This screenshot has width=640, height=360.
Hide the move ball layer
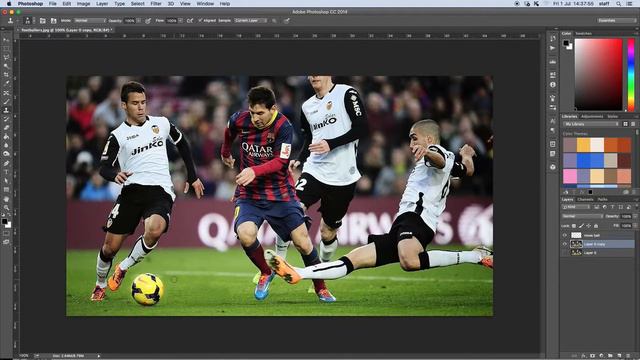pyautogui.click(x=564, y=235)
